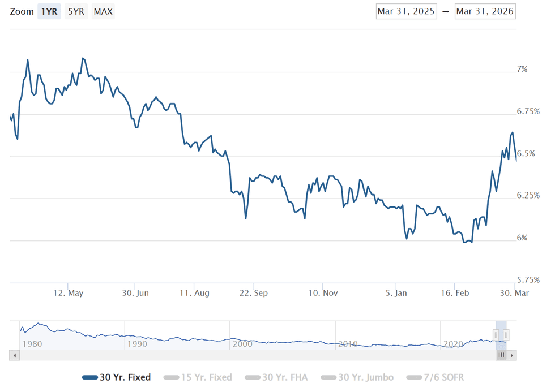Click the rate line peak above 7%
This screenshot has height=392, width=555.
click(83, 58)
